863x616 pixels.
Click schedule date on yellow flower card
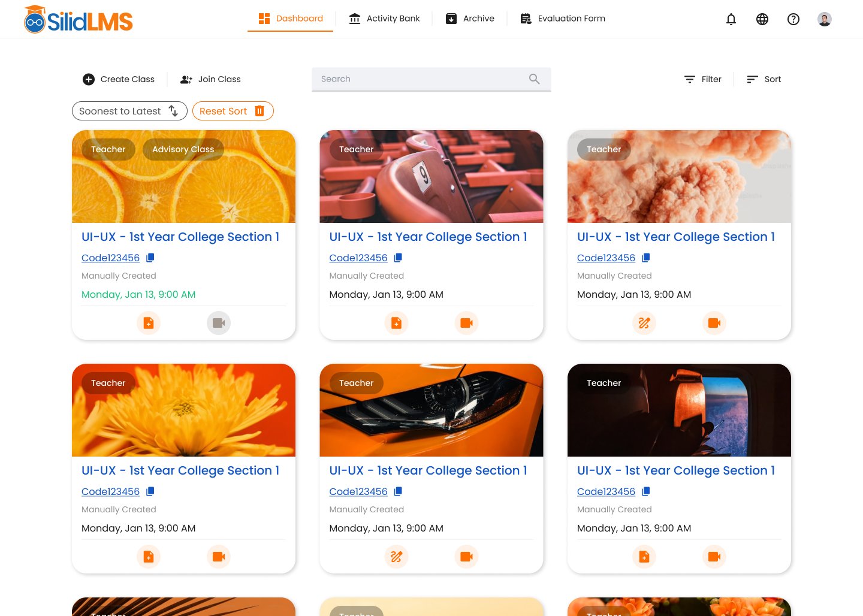tap(138, 528)
